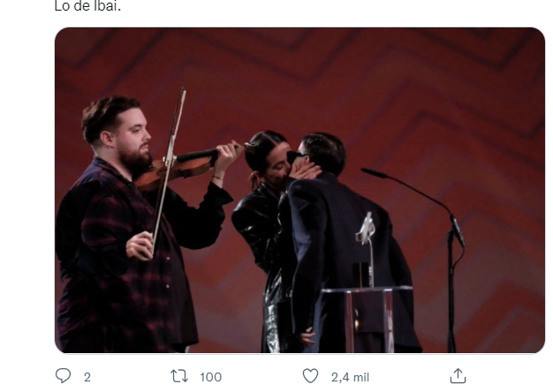The image size is (553, 392).
Task: Click the violinist's hand holding the bow
Action: point(139,245)
